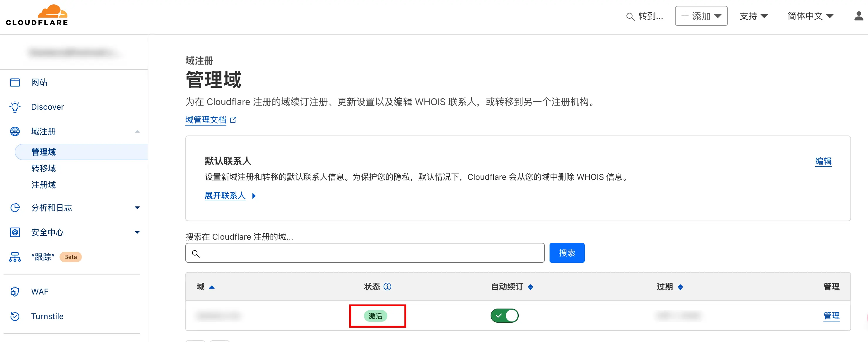Click the 网站 browser window icon
Screen dimensions: 868x342
pos(15,82)
